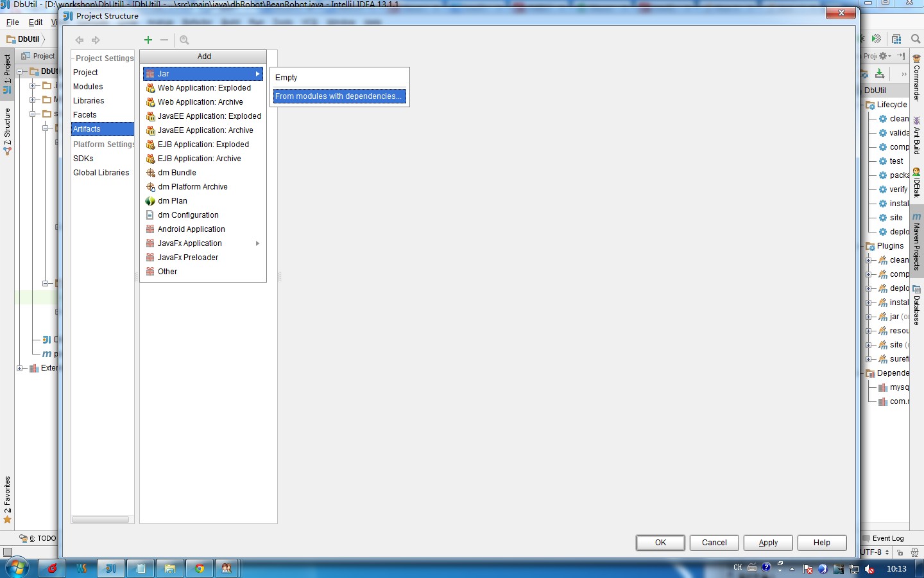Open the 1: Project tool window tab
The height and width of the screenshot is (578, 924).
click(x=7, y=73)
